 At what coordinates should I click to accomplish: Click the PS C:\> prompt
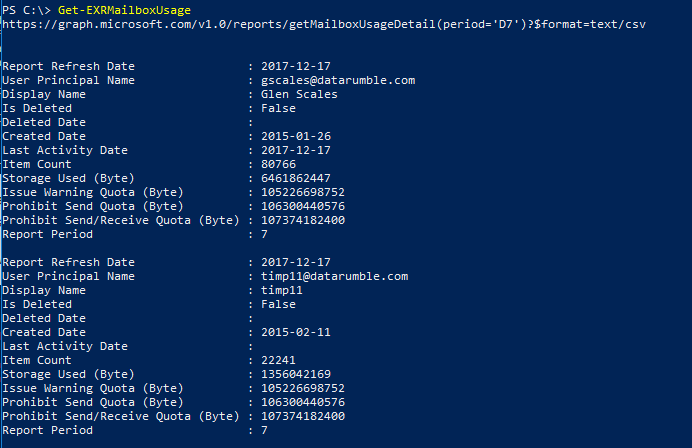(x=26, y=10)
